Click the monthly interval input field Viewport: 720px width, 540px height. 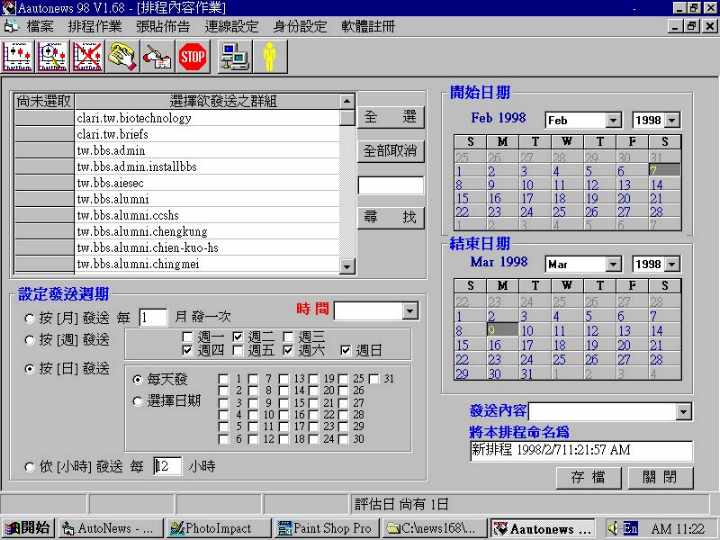pyautogui.click(x=153, y=318)
